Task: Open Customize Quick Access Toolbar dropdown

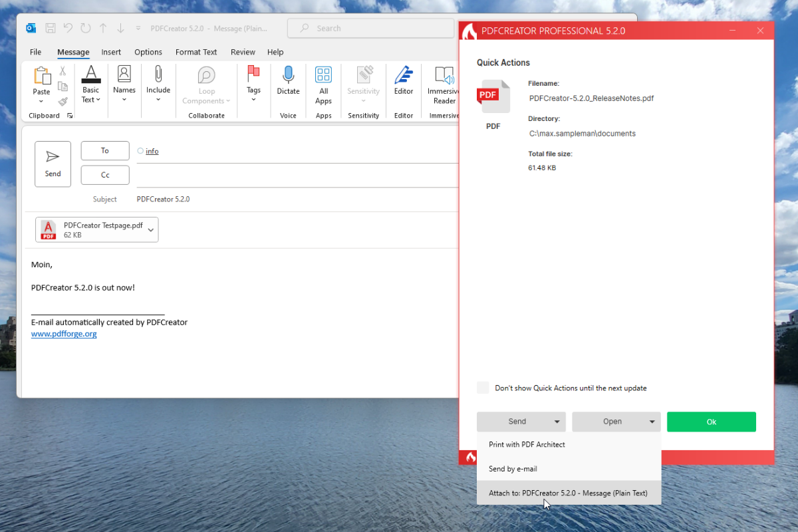Action: coord(138,28)
